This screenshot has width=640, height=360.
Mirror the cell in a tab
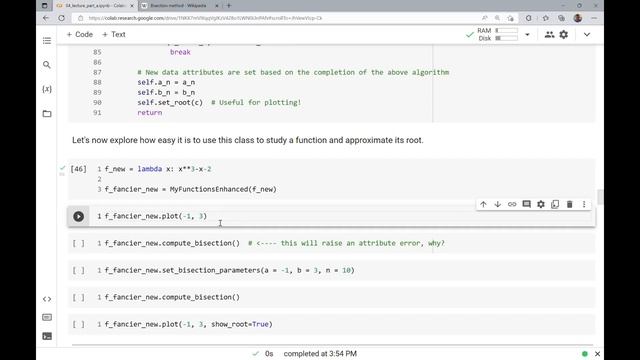(x=555, y=204)
